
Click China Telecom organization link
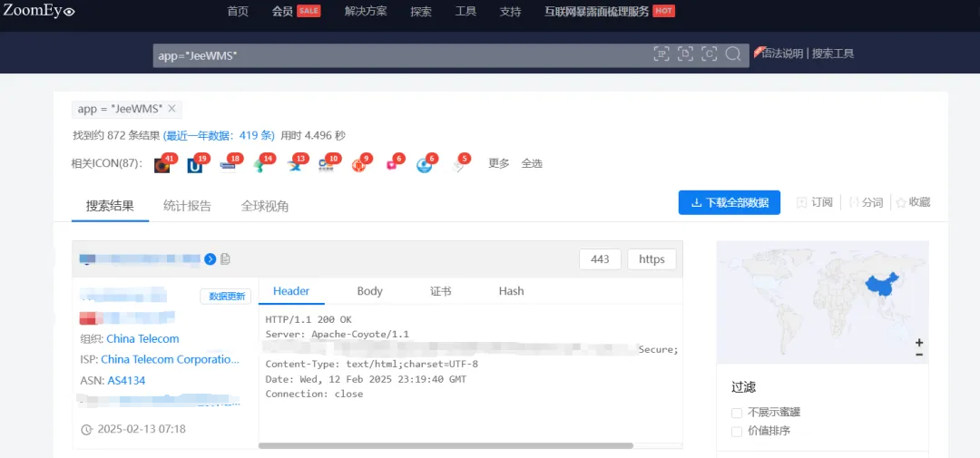(142, 338)
